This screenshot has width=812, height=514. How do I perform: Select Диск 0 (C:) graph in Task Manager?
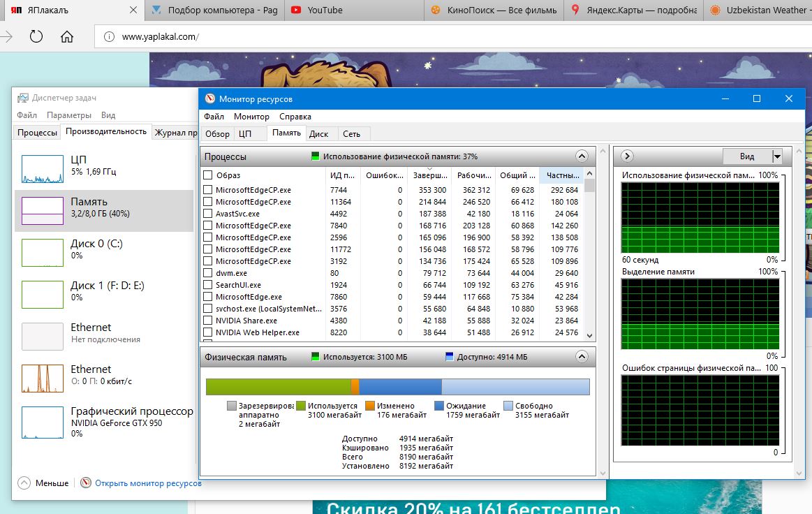point(42,252)
